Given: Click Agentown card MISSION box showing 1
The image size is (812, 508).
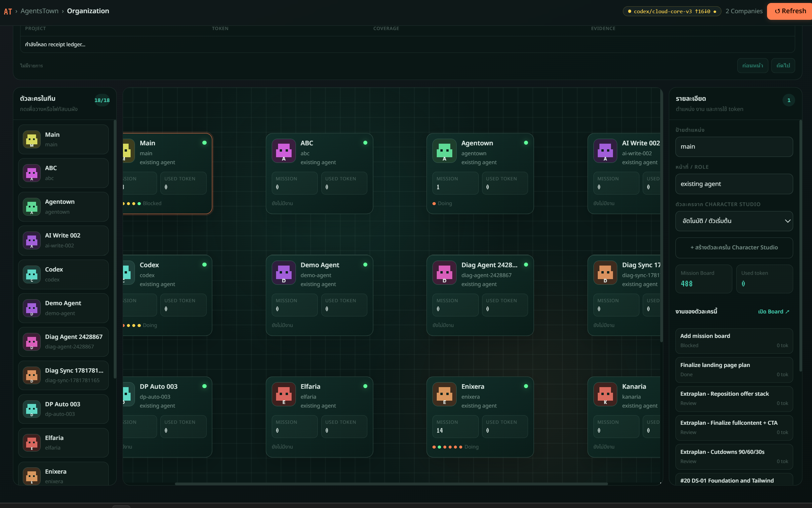Looking at the screenshot, I should click(x=455, y=183).
